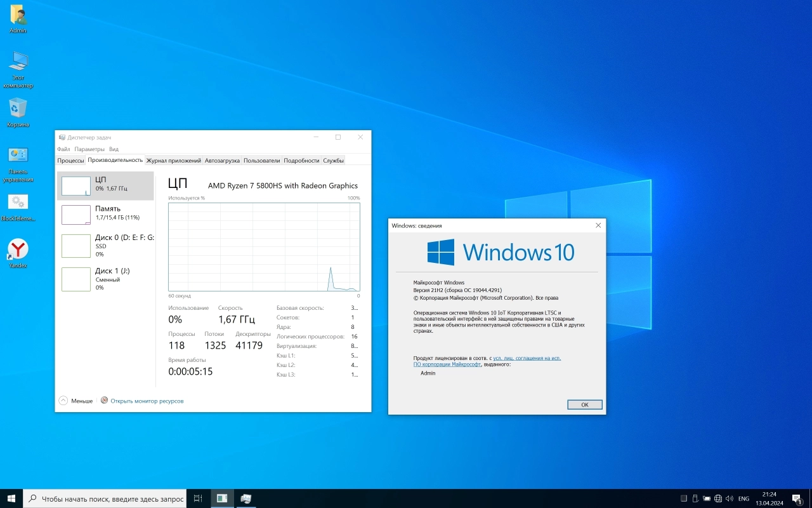Click the uptime value 0:00:05:15

click(190, 371)
